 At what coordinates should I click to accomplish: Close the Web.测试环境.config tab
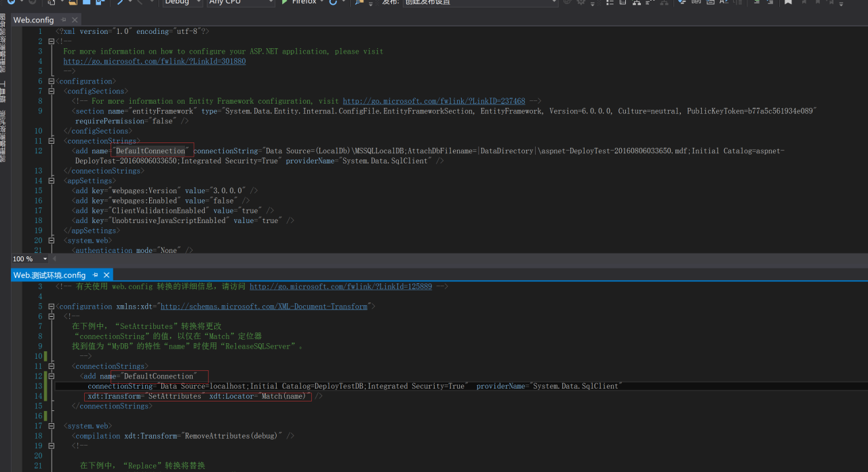click(x=106, y=275)
